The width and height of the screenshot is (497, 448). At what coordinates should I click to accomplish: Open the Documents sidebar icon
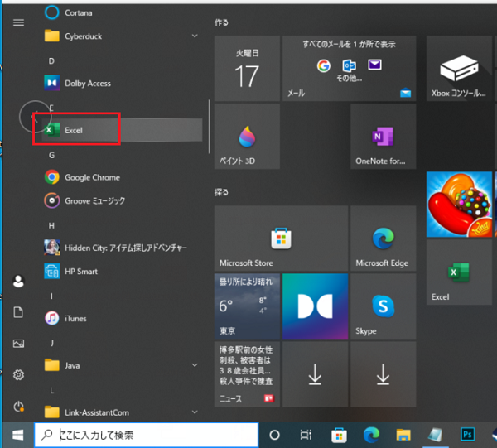[x=18, y=312]
